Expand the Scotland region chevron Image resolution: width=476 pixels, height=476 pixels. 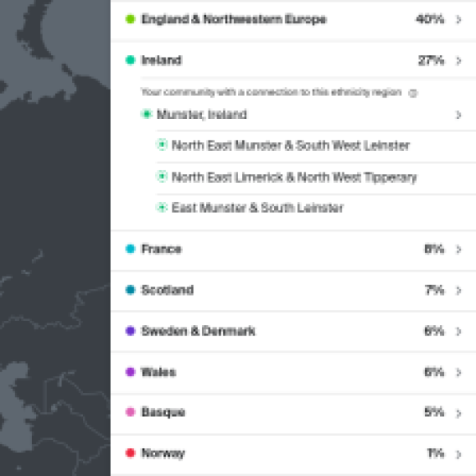459,291
